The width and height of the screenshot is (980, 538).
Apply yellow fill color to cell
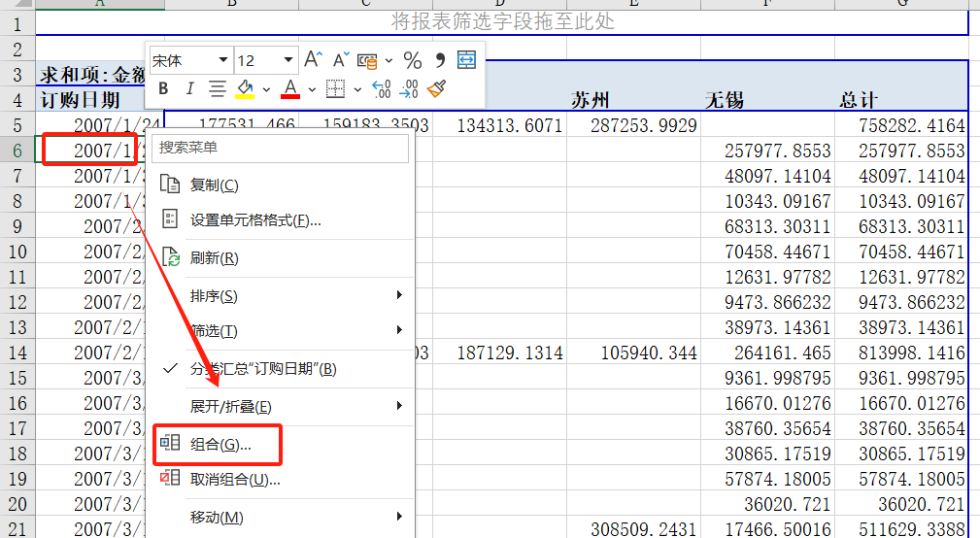pos(245,89)
